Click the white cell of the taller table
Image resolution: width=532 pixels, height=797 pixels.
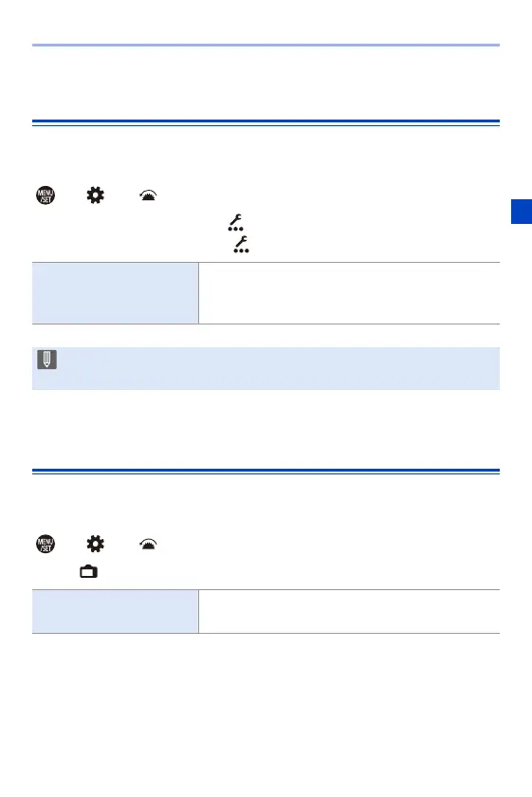coord(349,293)
